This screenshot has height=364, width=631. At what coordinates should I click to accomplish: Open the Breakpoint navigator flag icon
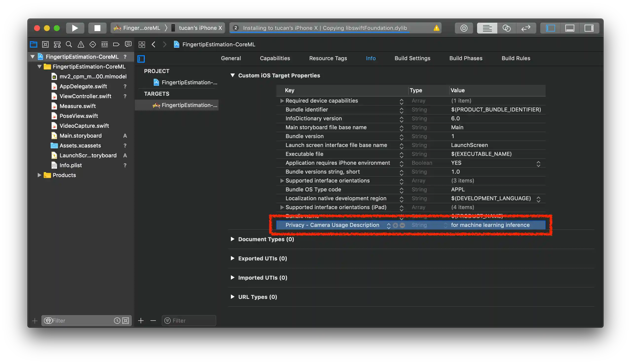tap(116, 44)
